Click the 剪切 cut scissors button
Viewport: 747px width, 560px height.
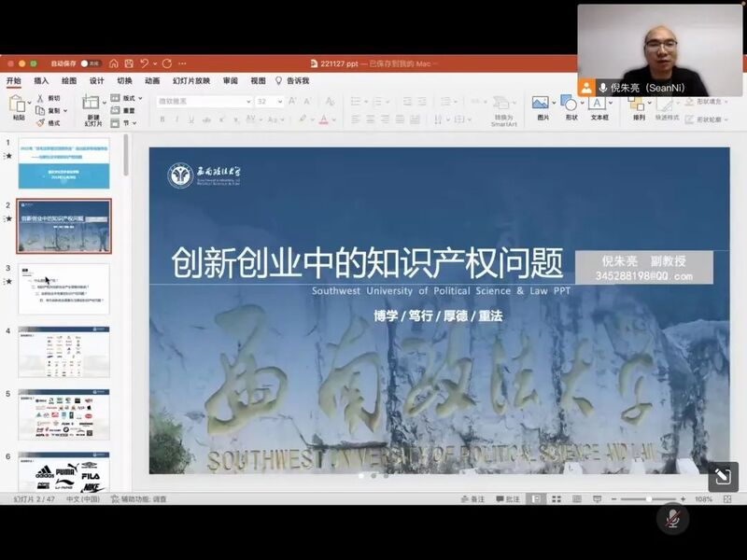click(x=49, y=98)
